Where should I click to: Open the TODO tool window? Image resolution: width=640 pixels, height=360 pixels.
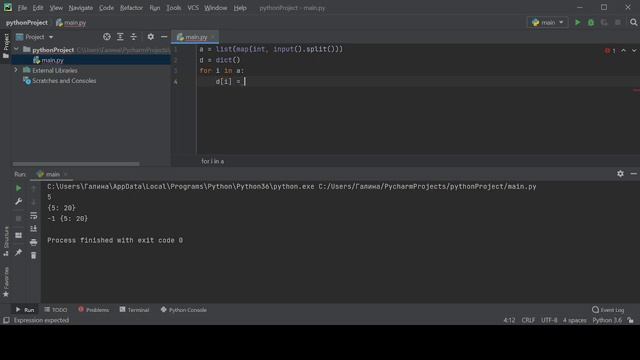point(56,310)
